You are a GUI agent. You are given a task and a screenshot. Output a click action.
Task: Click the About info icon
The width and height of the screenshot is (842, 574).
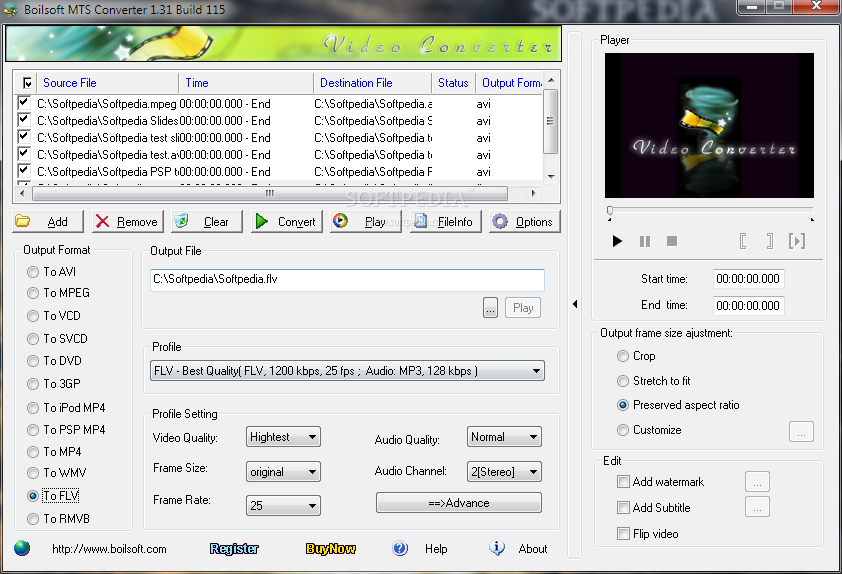coord(497,548)
